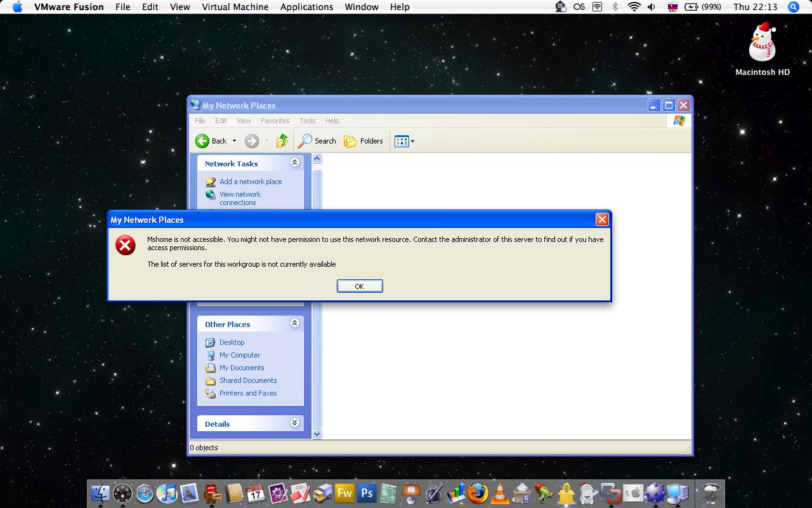Click the Spotlight search icon

[x=793, y=7]
